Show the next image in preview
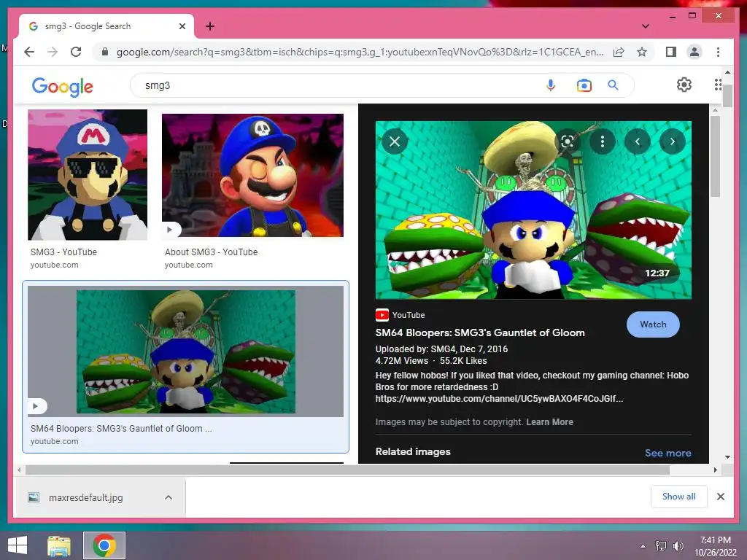The image size is (747, 560). tap(672, 141)
